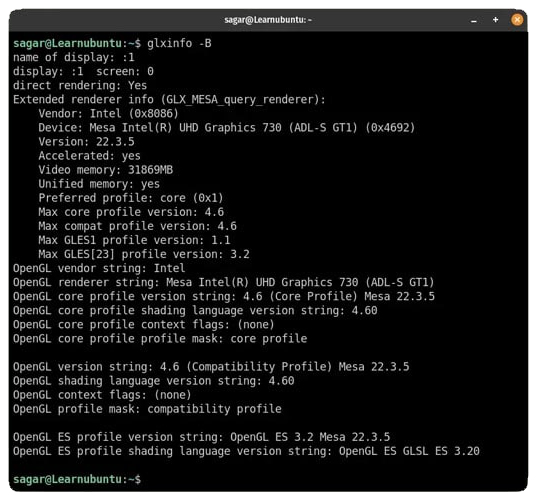Minimize the terminal window

474,20
